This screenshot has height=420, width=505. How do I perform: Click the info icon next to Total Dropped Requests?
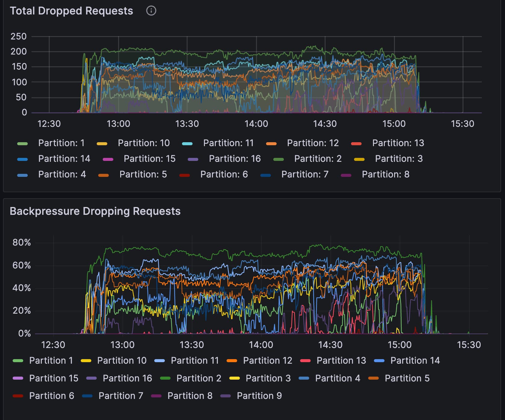(152, 11)
